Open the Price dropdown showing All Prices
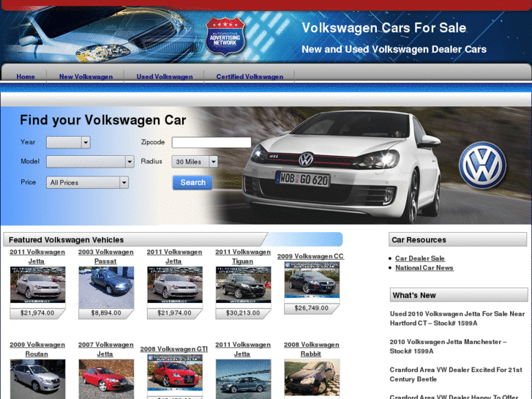 click(x=87, y=183)
